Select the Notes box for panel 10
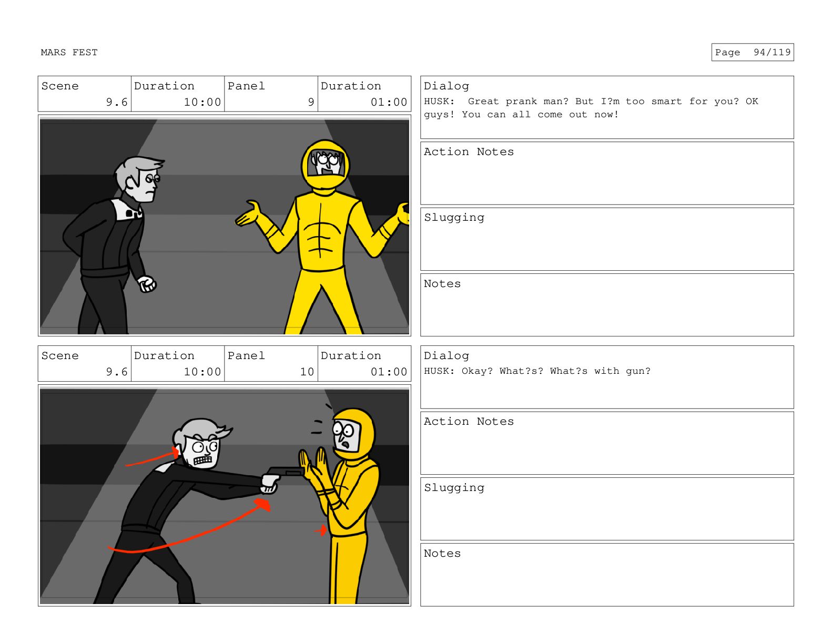 607,575
